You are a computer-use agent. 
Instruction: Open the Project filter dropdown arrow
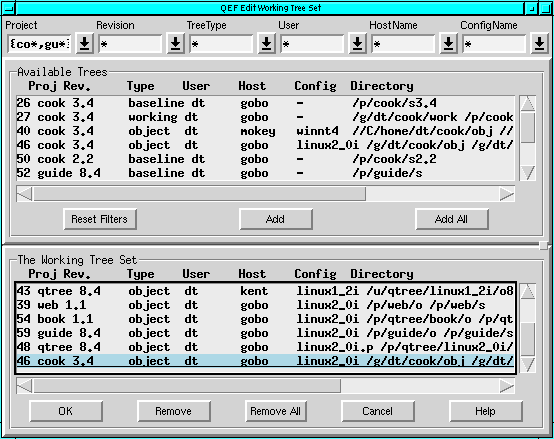[84, 44]
